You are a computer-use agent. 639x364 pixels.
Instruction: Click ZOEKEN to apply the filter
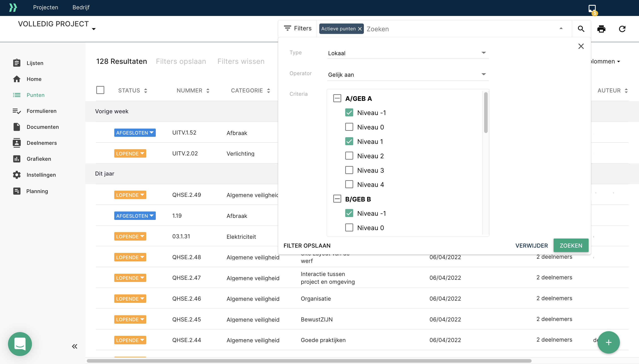(x=571, y=245)
